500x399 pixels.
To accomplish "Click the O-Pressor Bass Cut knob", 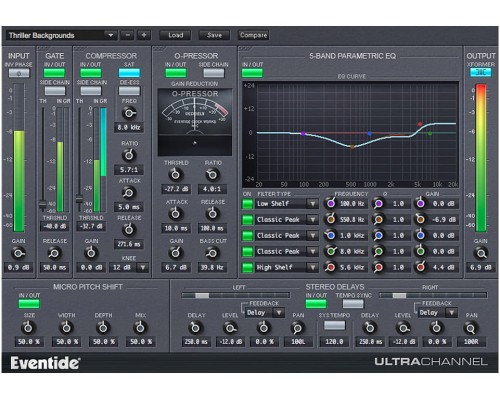I will [212, 254].
